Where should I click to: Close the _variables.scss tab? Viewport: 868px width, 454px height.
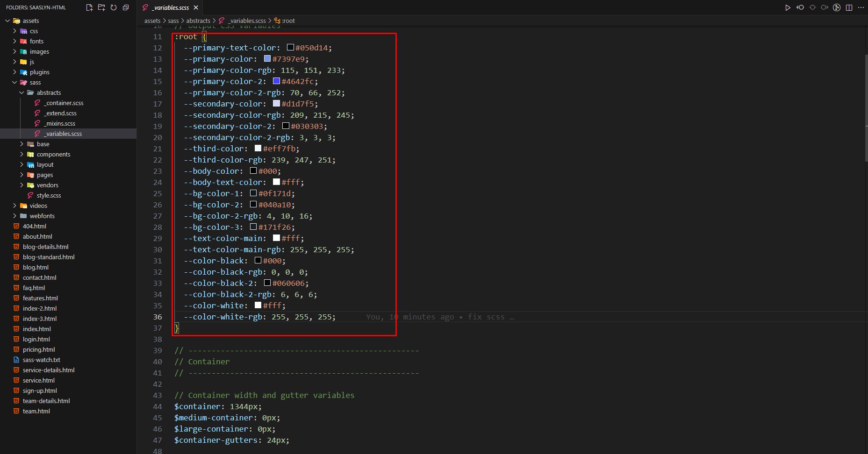click(196, 7)
